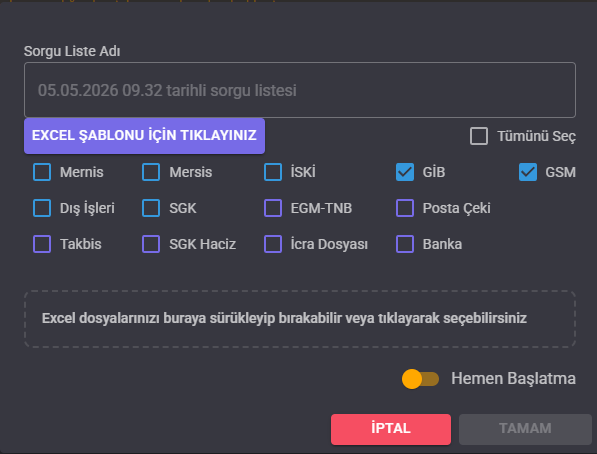
Task: Click the Hemen Başlatma label text
Action: 513,379
